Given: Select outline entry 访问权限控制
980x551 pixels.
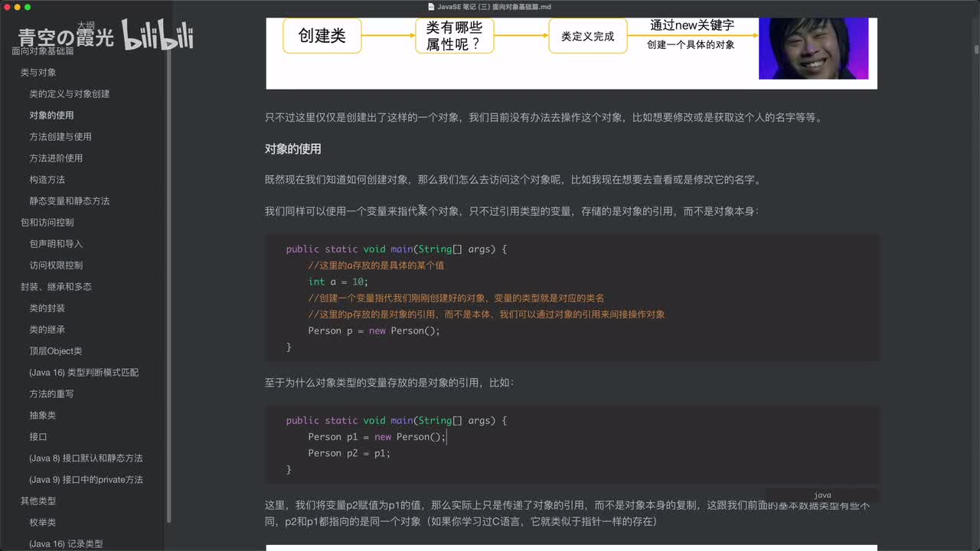Looking at the screenshot, I should 56,266.
